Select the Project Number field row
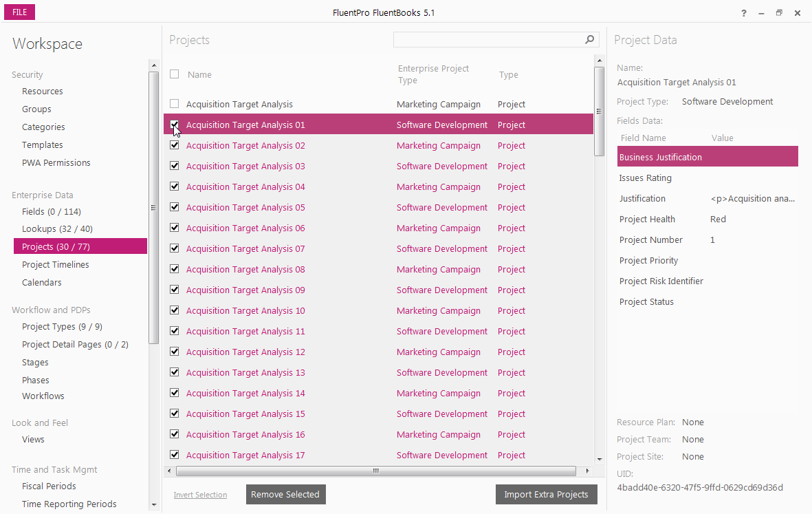The image size is (812, 514). [x=707, y=240]
